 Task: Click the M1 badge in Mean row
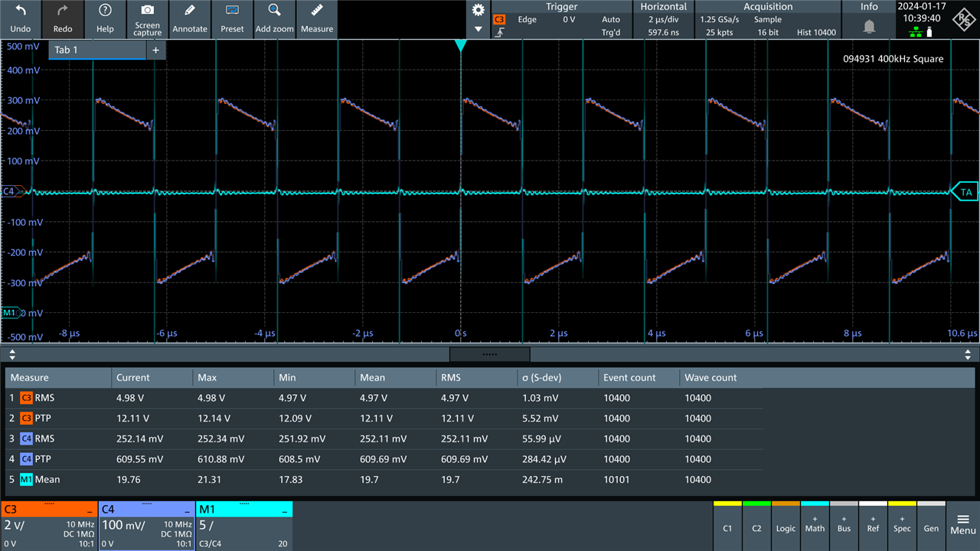click(26, 480)
